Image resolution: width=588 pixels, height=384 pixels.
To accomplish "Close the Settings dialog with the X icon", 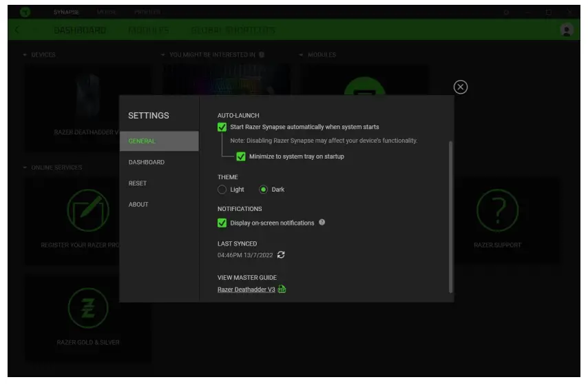I will click(461, 87).
